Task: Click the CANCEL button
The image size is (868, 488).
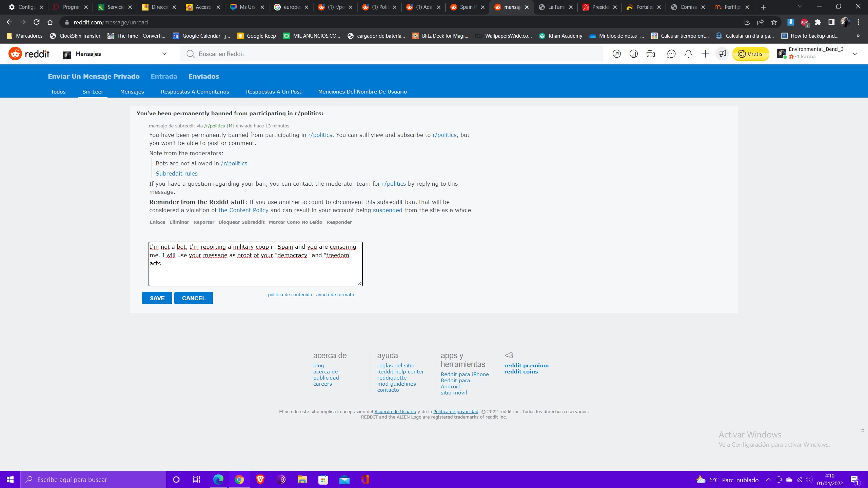Action: click(x=194, y=298)
